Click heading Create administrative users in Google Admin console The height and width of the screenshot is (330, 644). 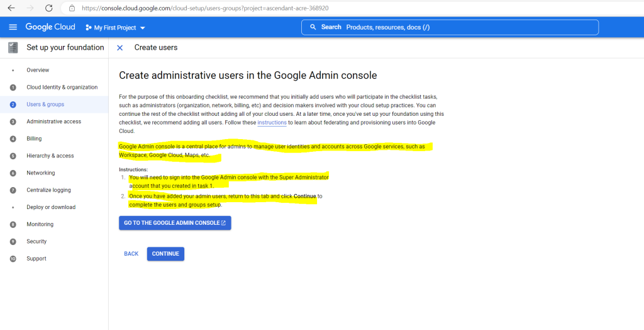click(x=248, y=76)
